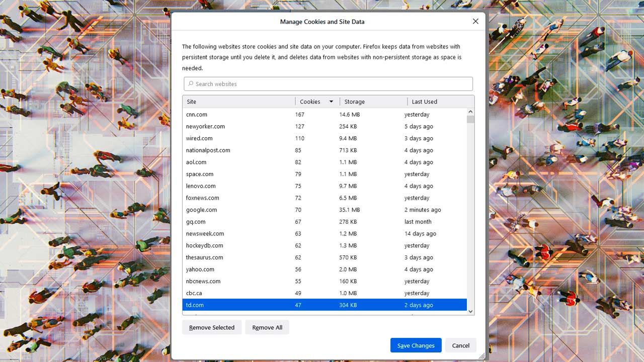644x362 pixels.
Task: Click the dialog resize grip corner
Action: click(x=481, y=355)
